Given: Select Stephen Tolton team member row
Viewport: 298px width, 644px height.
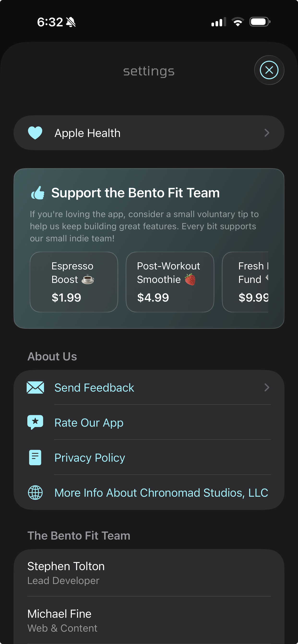Looking at the screenshot, I should [149, 573].
